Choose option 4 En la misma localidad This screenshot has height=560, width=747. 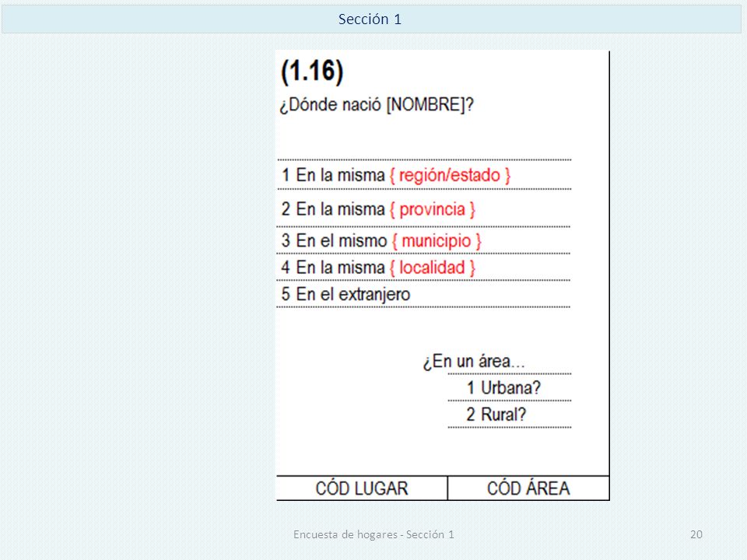[x=378, y=268]
